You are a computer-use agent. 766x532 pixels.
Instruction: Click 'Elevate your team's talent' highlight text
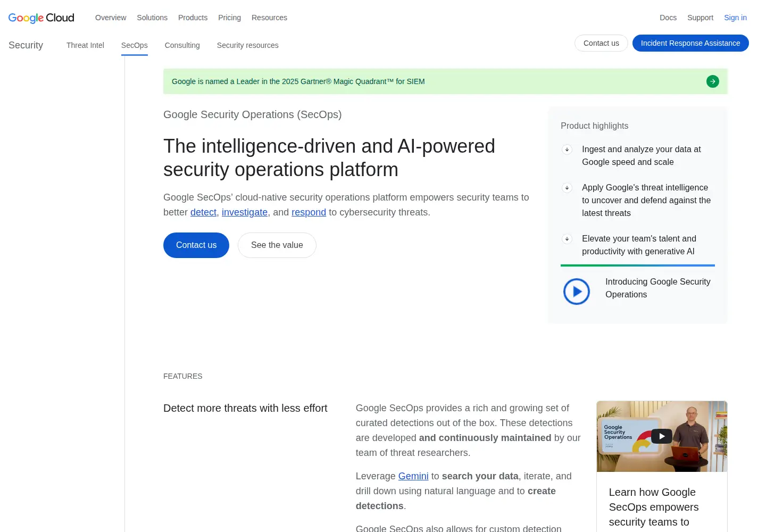click(639, 245)
